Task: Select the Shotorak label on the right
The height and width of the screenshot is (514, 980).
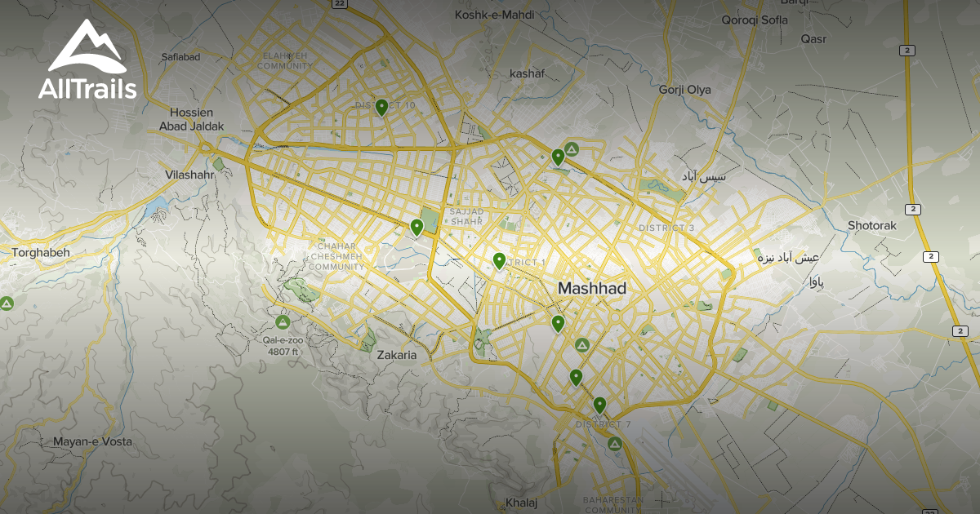Action: 873,225
